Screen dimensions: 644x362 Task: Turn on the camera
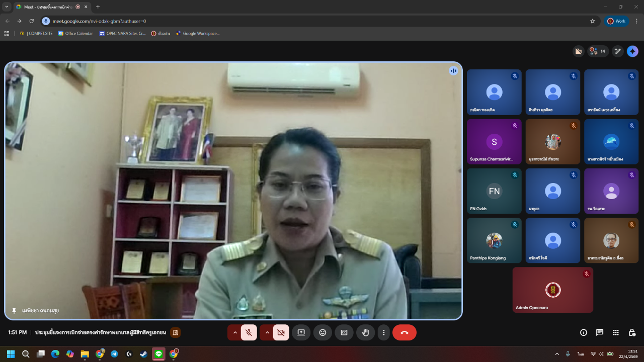tap(281, 332)
